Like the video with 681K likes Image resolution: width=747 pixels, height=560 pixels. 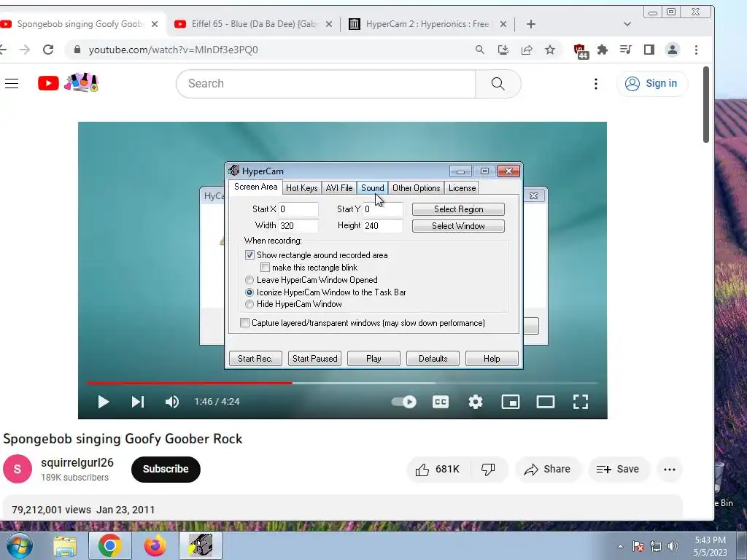(x=438, y=470)
